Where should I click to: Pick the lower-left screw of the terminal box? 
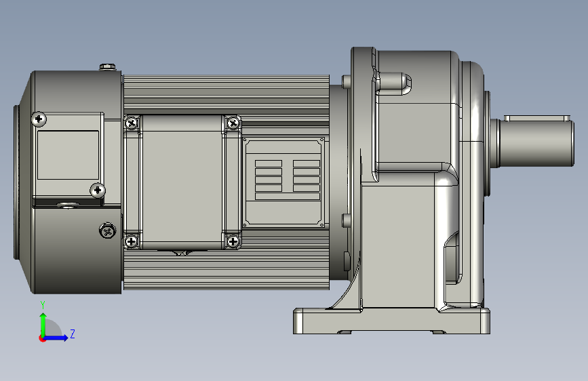[132, 241]
